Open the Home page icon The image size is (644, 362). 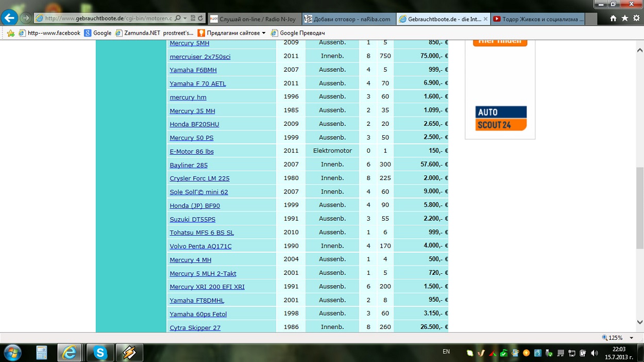click(613, 19)
